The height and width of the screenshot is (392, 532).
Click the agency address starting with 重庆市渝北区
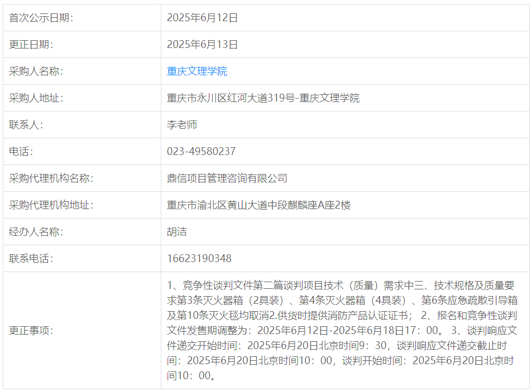tap(258, 205)
